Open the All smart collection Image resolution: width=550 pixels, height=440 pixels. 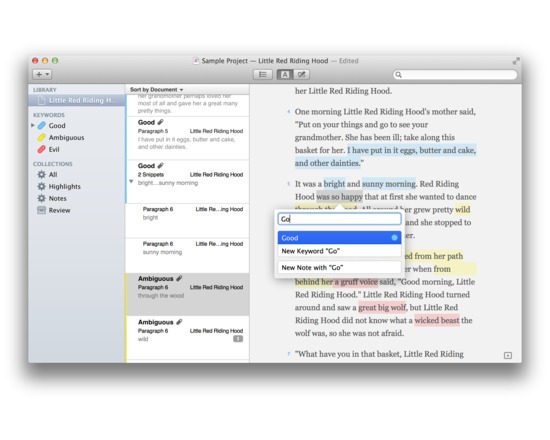tap(53, 175)
